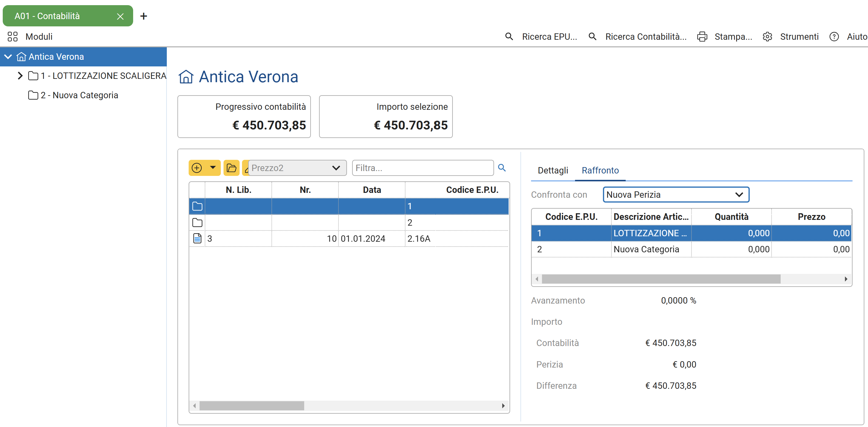The height and width of the screenshot is (427, 868).
Task: Open the Nuova Perizia comparison dropdown
Action: click(x=738, y=195)
